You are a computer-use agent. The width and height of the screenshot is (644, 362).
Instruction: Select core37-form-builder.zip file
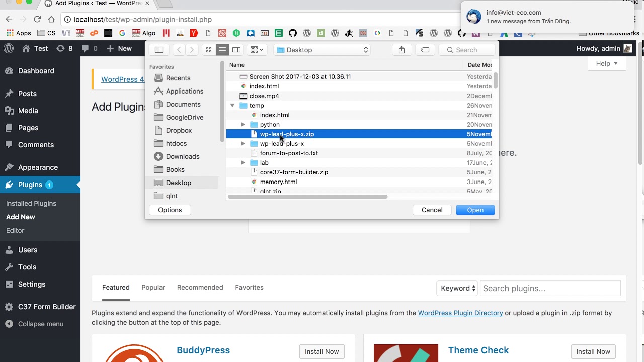pos(294,172)
